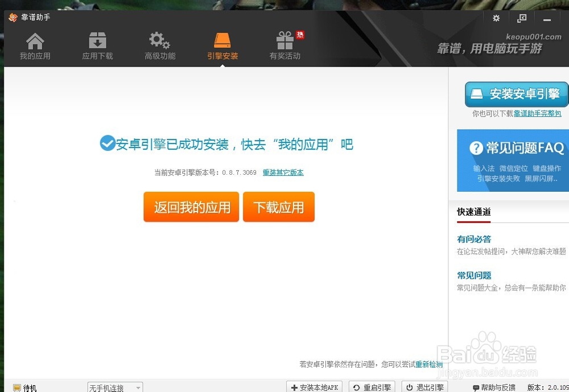Click the 安装本地APK button
569x392 pixels.
(x=314, y=387)
